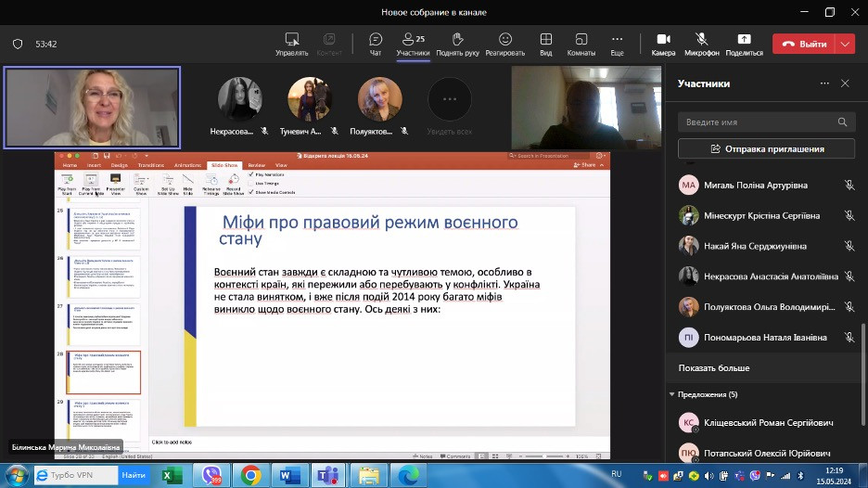Expand the arrow next to Выйти
868x488 pixels.
point(845,44)
